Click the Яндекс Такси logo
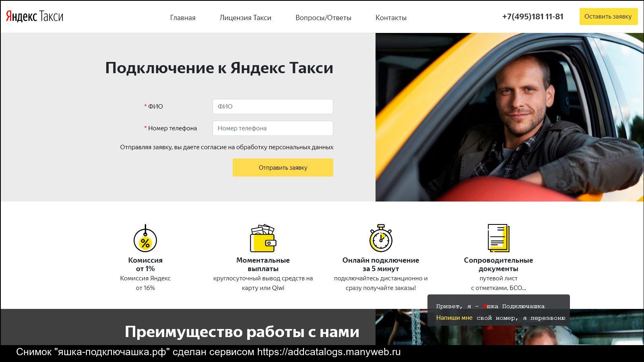 [x=35, y=16]
